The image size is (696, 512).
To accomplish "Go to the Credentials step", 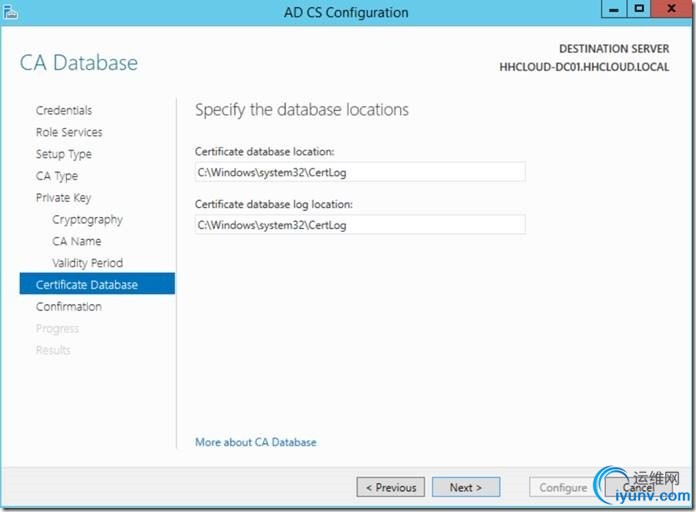I will (64, 110).
